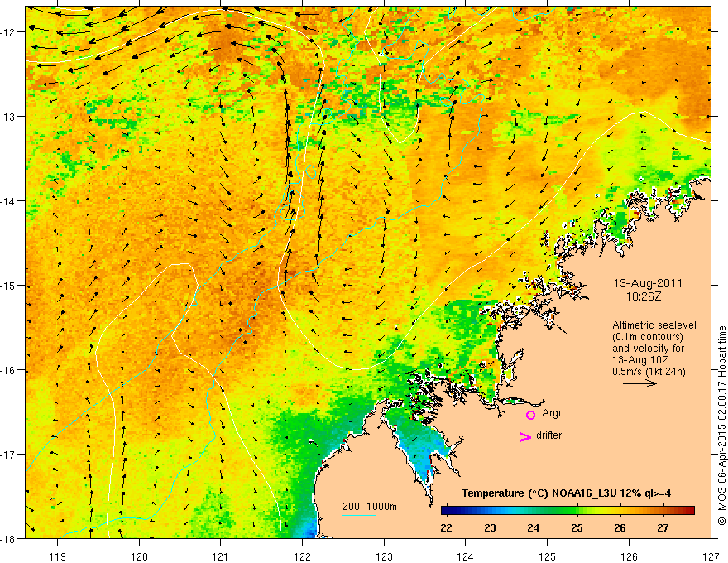This screenshot has height=563, width=728.
Task: Click the 'Temperature (°C) NOAA16_L3U' title
Action: coord(566,493)
